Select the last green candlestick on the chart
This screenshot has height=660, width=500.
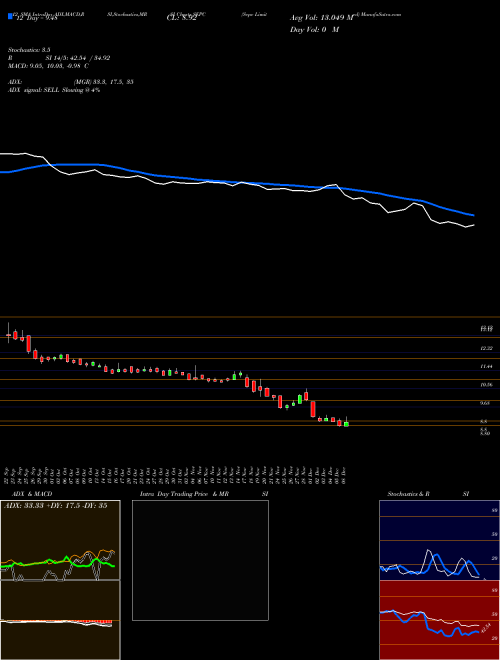346,424
